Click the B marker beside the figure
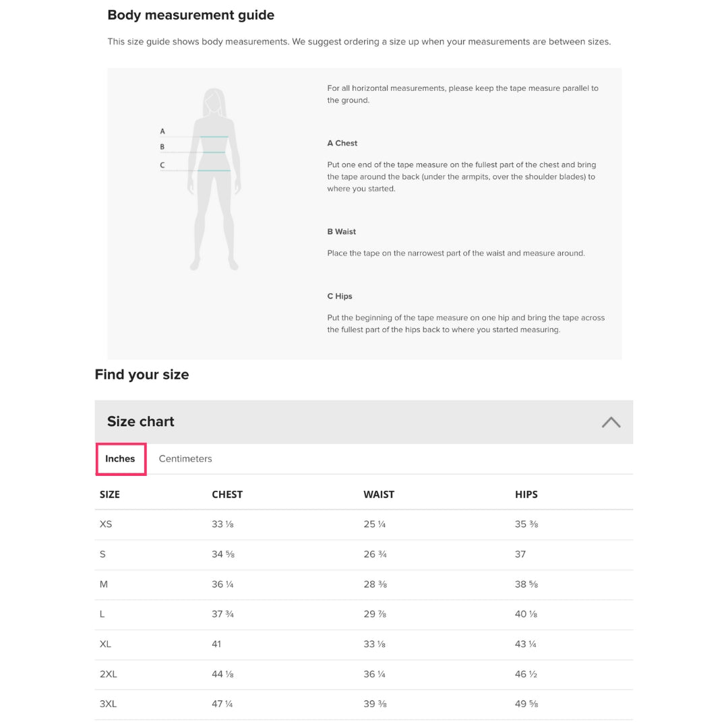This screenshot has width=728, height=728. tap(162, 147)
